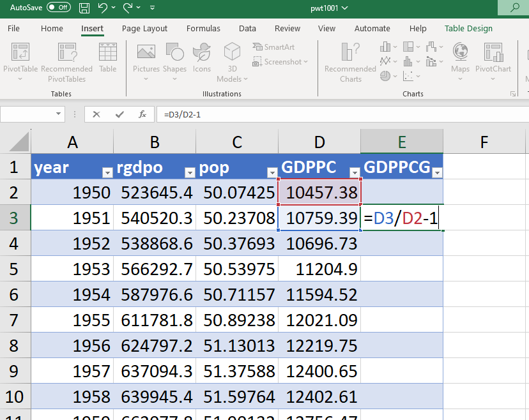Viewport: 529px width, 420px height.
Task: Cancel formula entry with X icon
Action: (96, 114)
